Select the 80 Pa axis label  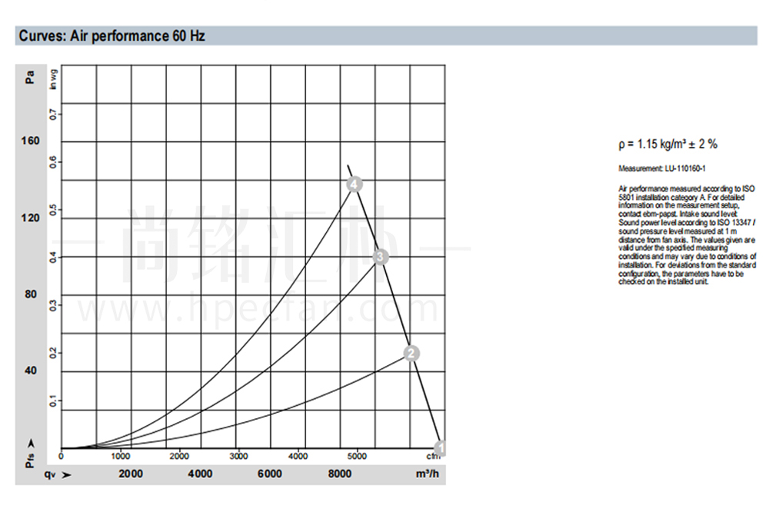pyautogui.click(x=30, y=294)
